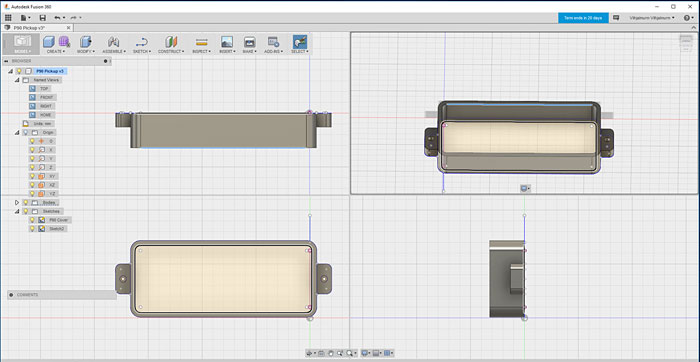Select the Modify Press Pull icon
700x362 pixels.
coord(85,42)
